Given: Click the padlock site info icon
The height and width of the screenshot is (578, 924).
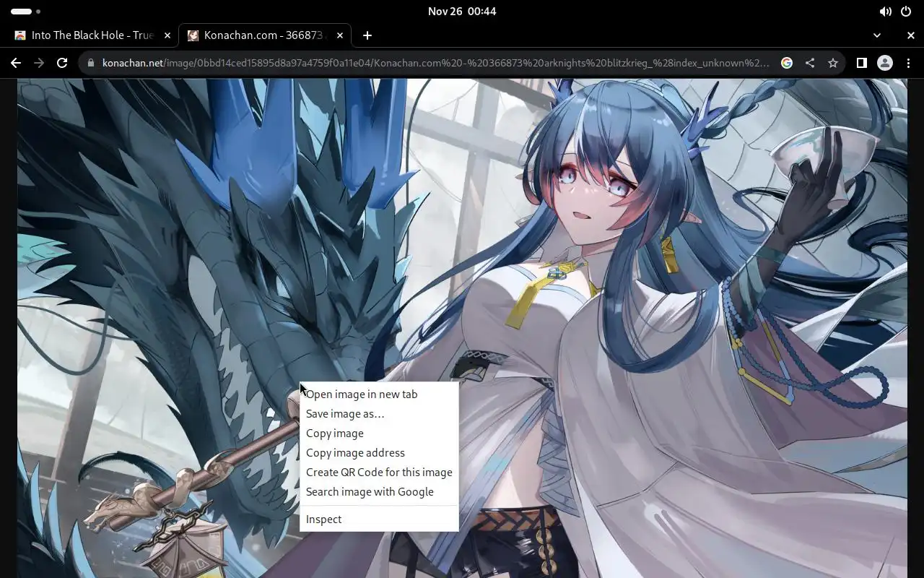Looking at the screenshot, I should coord(91,63).
